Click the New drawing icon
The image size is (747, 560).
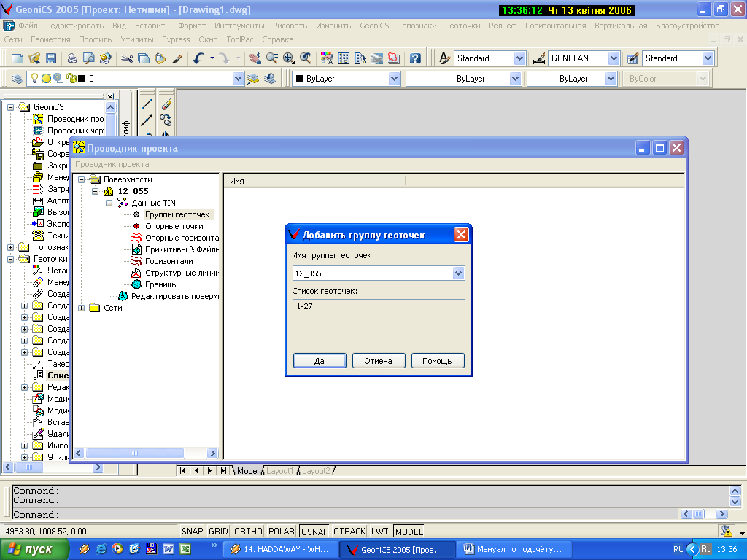(18, 58)
